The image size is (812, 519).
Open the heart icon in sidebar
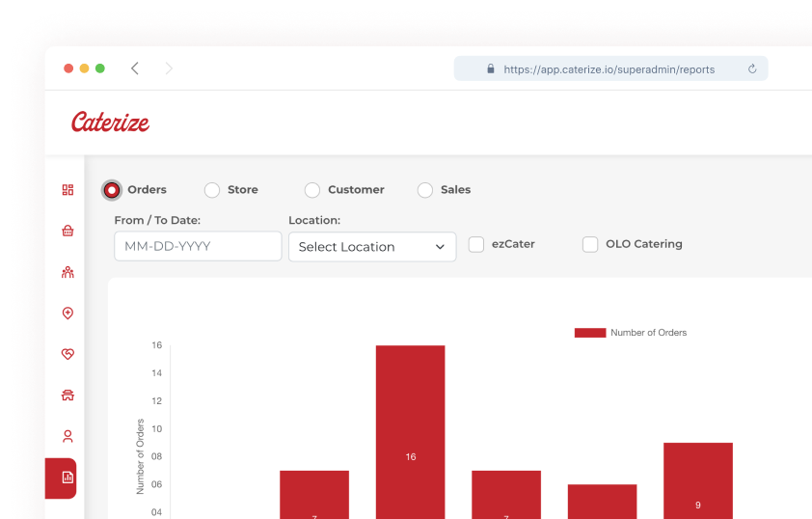pyautogui.click(x=68, y=354)
